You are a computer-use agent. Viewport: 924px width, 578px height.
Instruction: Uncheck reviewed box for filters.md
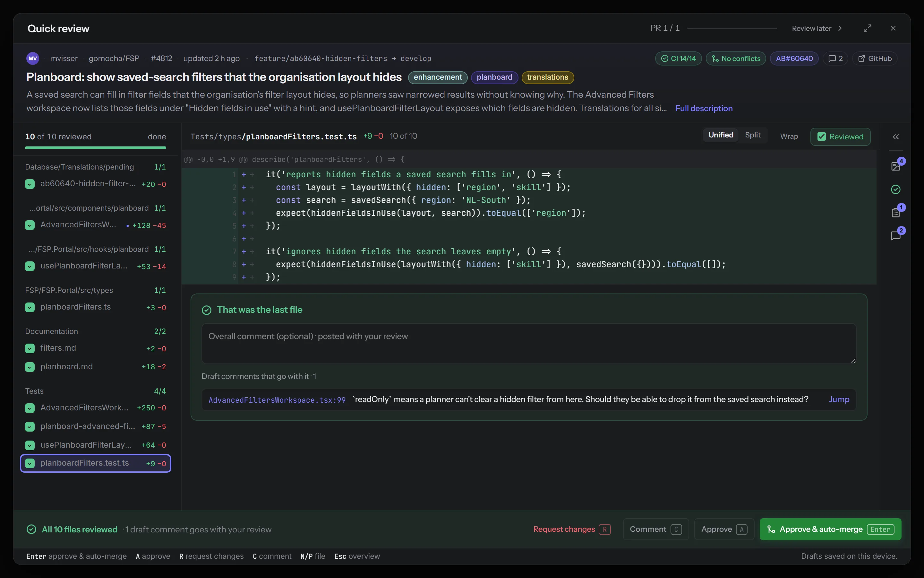click(30, 348)
